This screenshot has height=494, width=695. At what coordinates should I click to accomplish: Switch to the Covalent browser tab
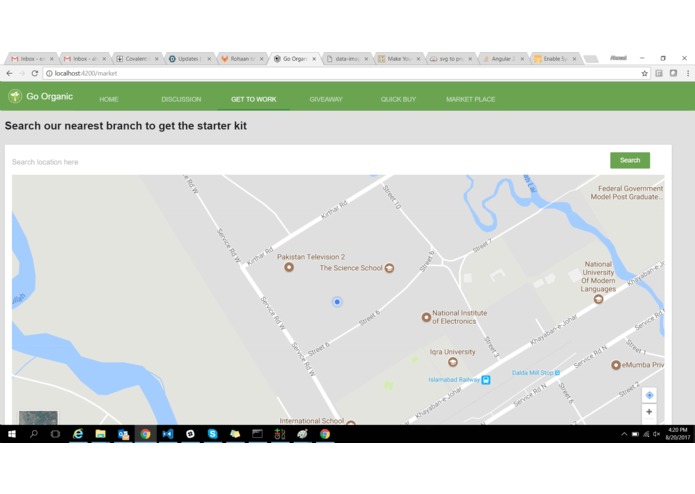136,58
